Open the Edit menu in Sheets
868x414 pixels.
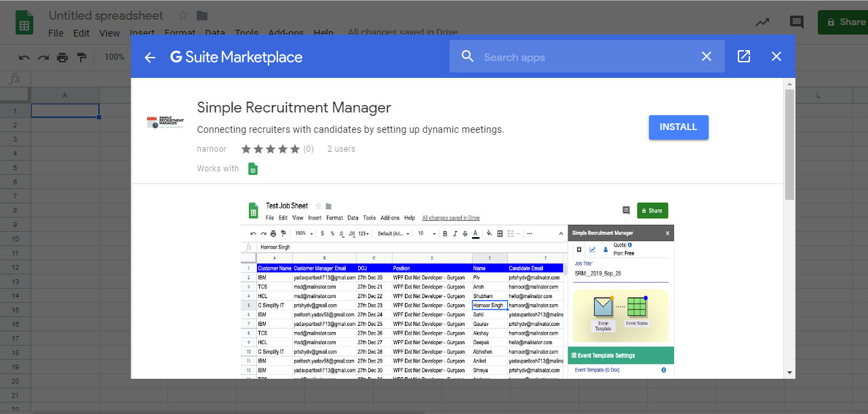[x=81, y=33]
